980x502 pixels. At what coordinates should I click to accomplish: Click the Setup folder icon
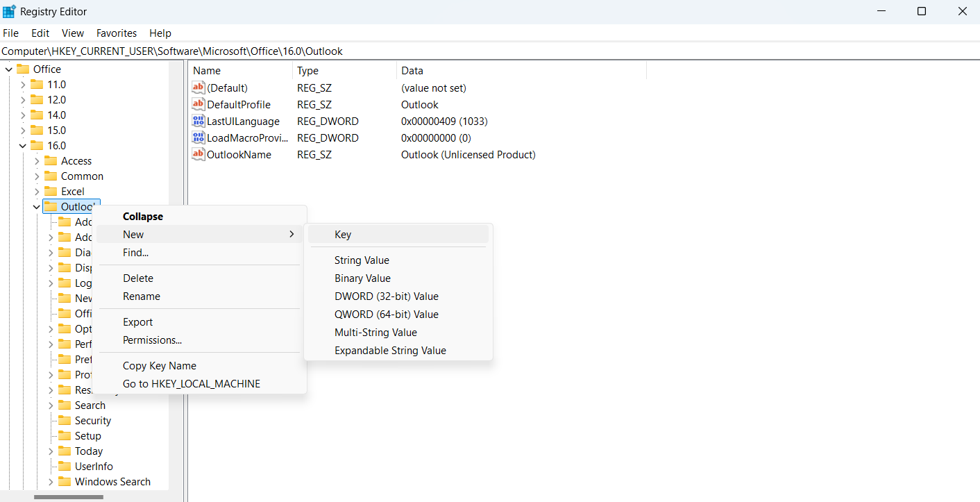tap(65, 435)
